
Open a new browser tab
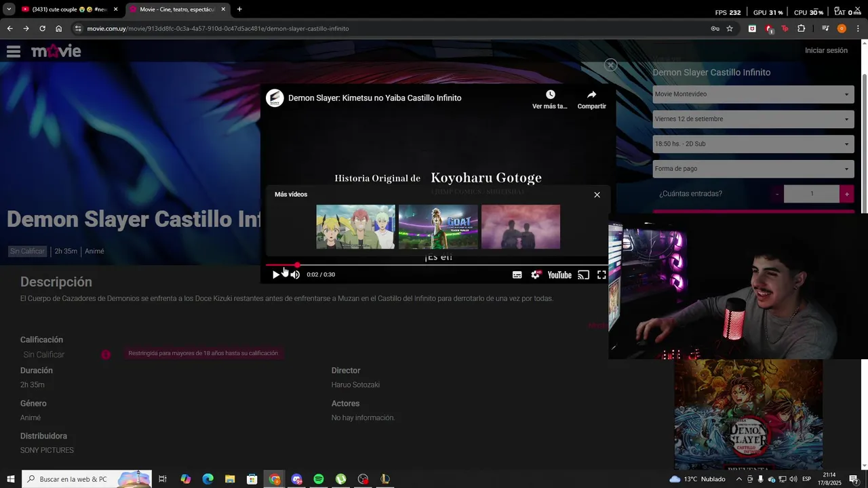click(239, 9)
